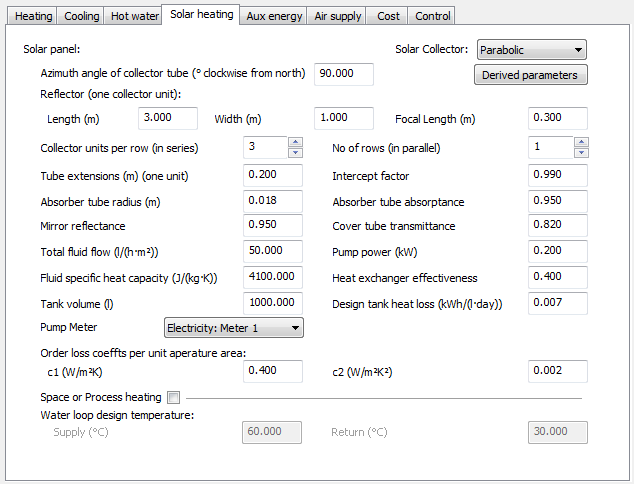Open the Control tab
The width and height of the screenshot is (634, 484).
(432, 16)
